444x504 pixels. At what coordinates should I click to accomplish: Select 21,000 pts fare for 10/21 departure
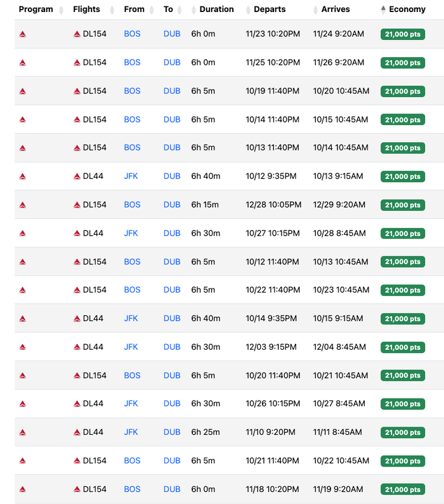[403, 461]
